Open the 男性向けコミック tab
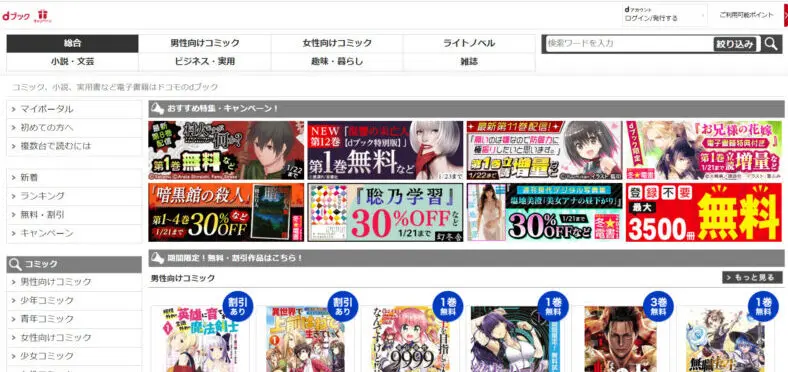Screen dimensions: 788x372 [x=205, y=43]
